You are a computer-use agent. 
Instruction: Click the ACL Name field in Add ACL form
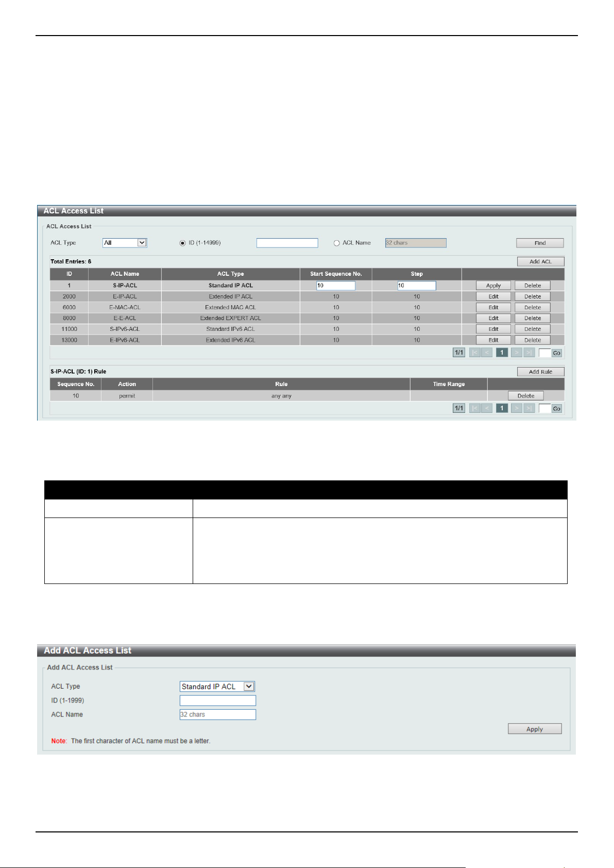pos(217,714)
